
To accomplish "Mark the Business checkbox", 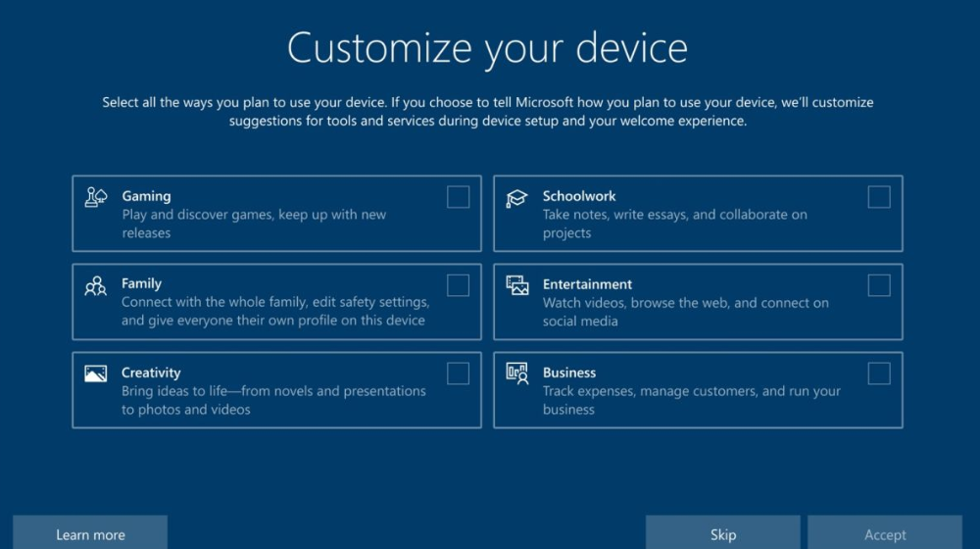I will (x=879, y=374).
